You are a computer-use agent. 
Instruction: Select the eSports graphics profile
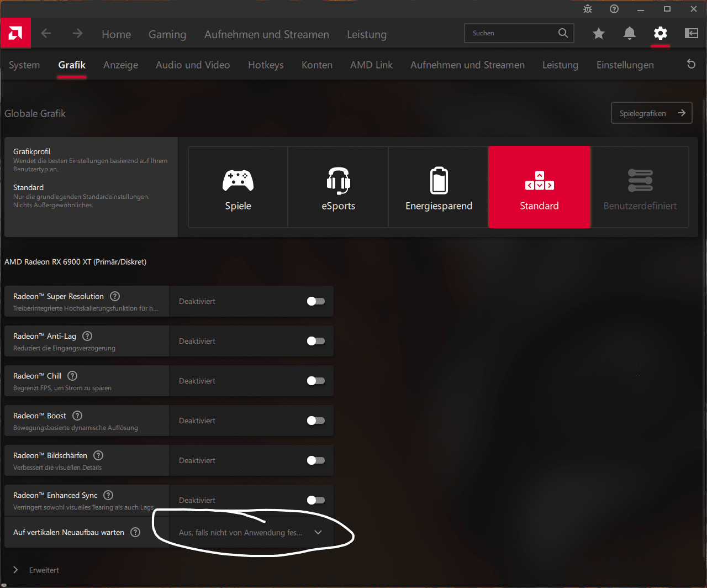click(x=338, y=187)
